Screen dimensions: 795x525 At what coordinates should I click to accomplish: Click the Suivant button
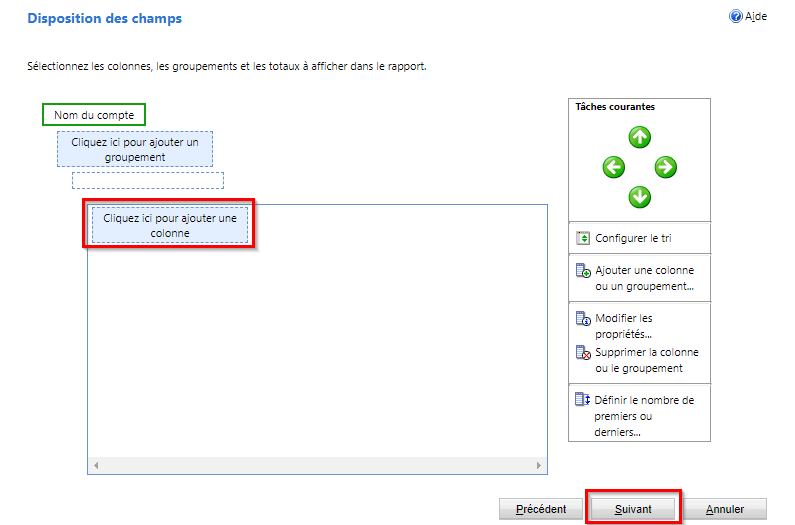click(633, 509)
